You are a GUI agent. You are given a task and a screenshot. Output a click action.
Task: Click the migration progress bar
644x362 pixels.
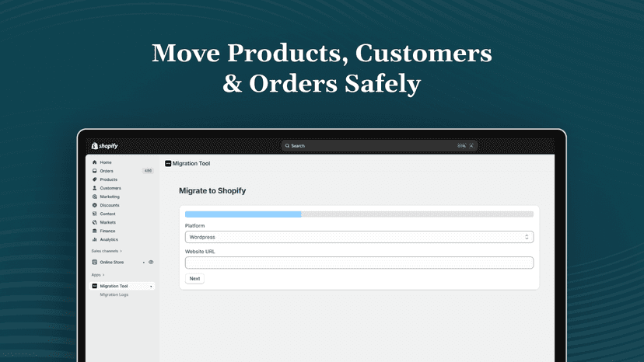(x=359, y=214)
